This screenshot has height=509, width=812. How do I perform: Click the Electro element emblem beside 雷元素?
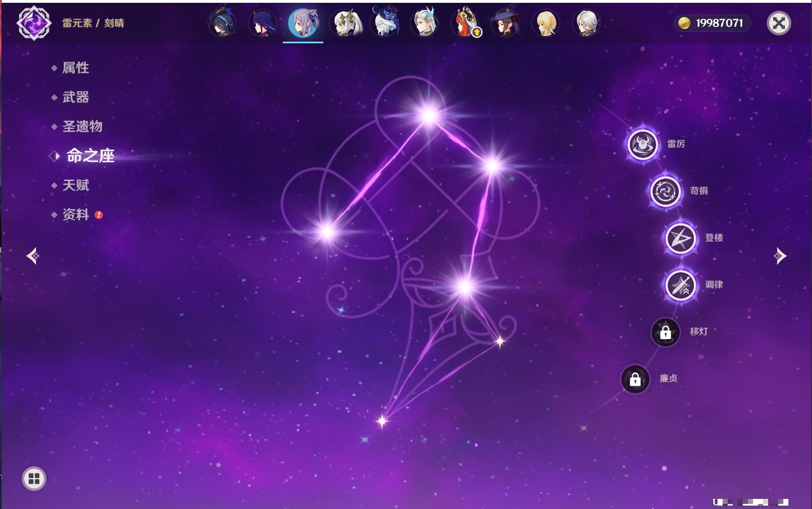34,23
